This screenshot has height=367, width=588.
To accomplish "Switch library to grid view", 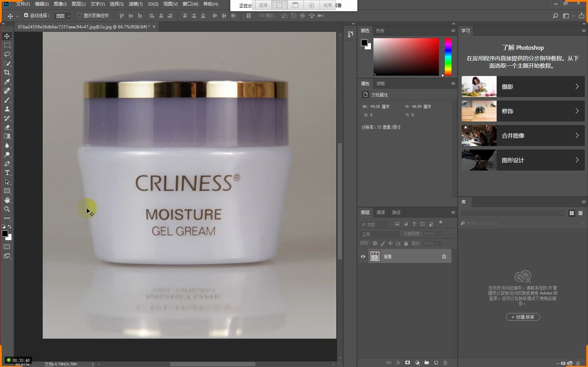I will point(572,213).
